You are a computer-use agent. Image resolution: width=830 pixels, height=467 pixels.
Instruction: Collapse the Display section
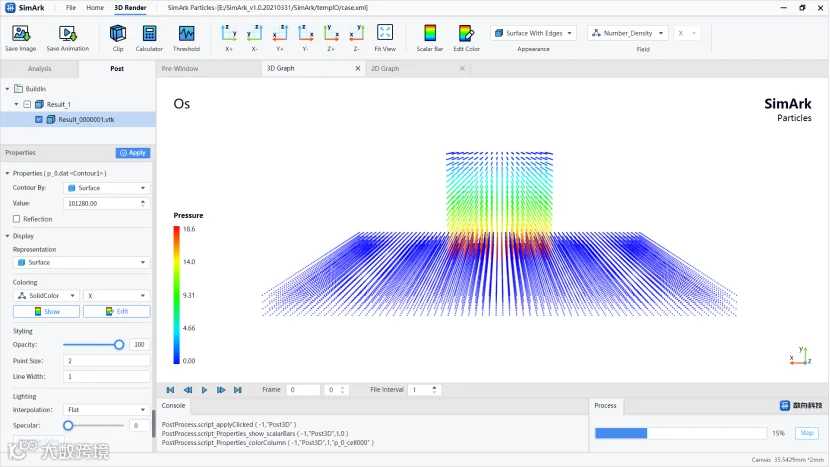(7, 236)
